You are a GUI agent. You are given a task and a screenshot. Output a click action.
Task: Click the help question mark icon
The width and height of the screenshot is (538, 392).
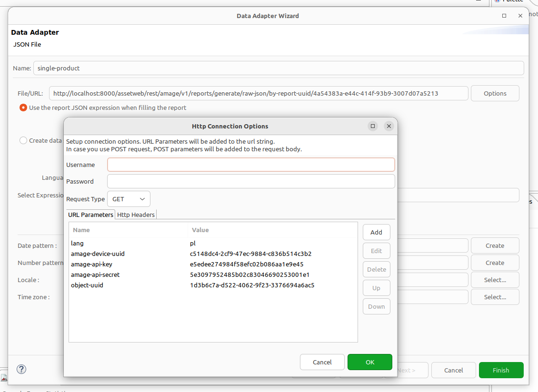(21, 369)
